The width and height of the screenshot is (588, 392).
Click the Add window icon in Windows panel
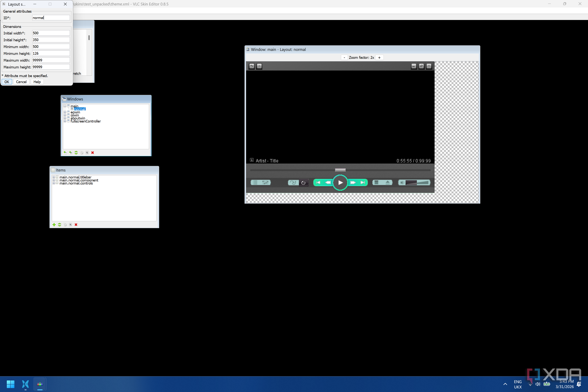tap(65, 153)
